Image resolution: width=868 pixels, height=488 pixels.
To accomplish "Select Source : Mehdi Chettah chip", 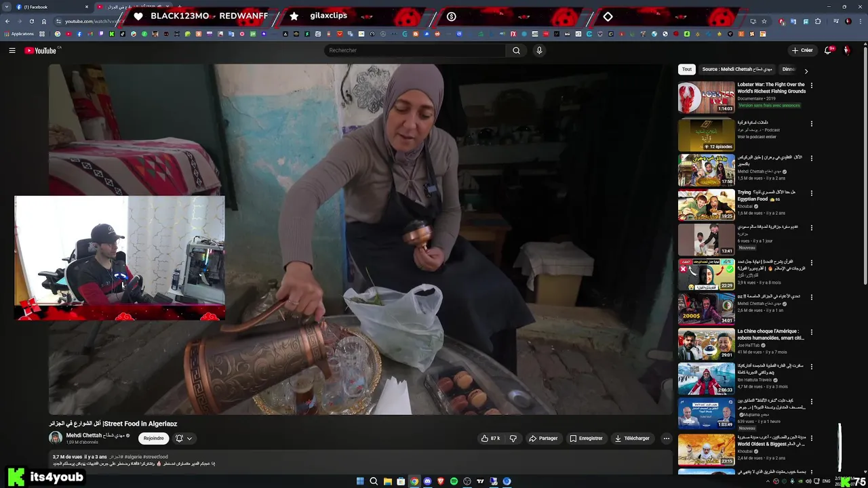I will coord(736,69).
